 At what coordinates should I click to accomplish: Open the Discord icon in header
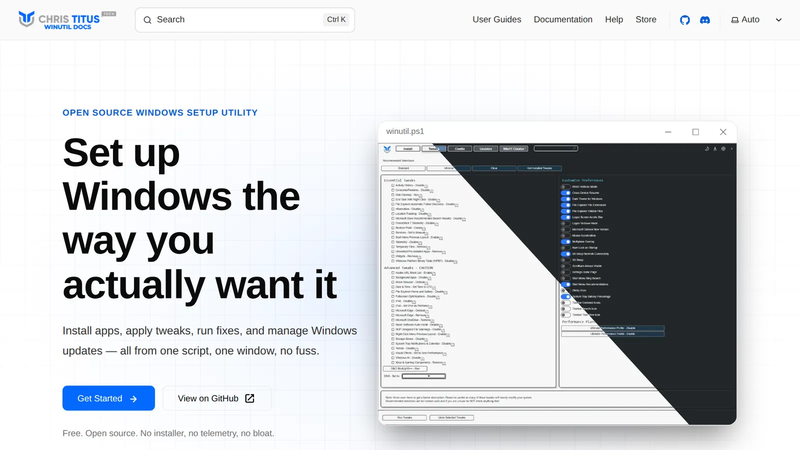pyautogui.click(x=705, y=20)
